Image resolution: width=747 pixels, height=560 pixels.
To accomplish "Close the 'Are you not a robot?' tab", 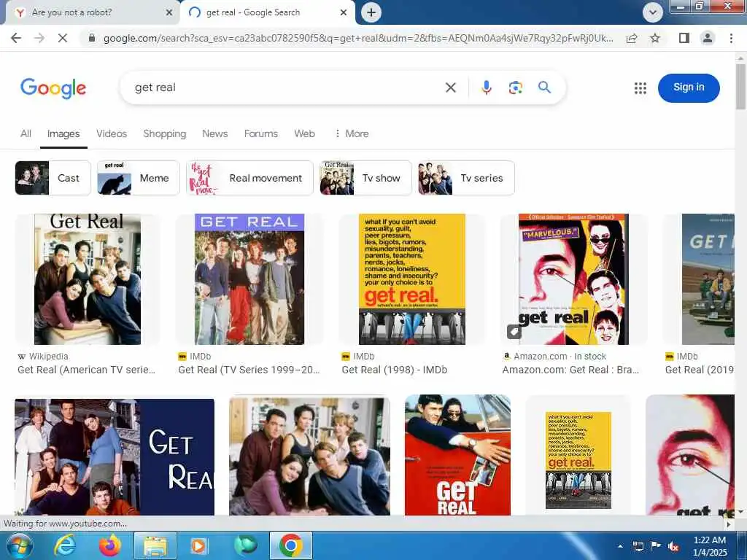I will [169, 12].
